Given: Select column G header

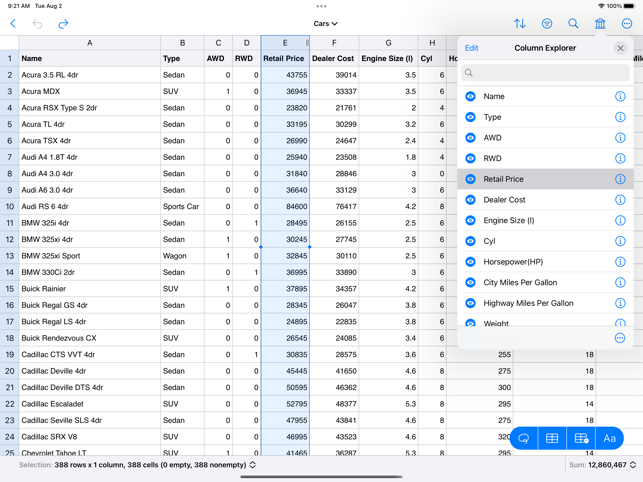Looking at the screenshot, I should coord(388,43).
